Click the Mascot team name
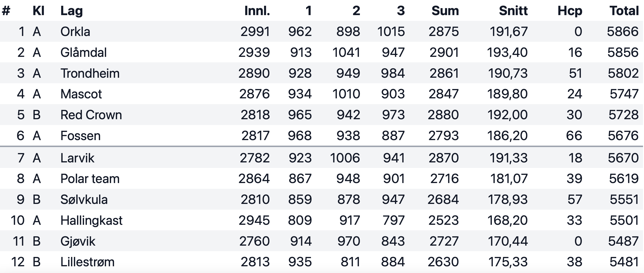Screen dimensions: 644x273 pos(81,94)
